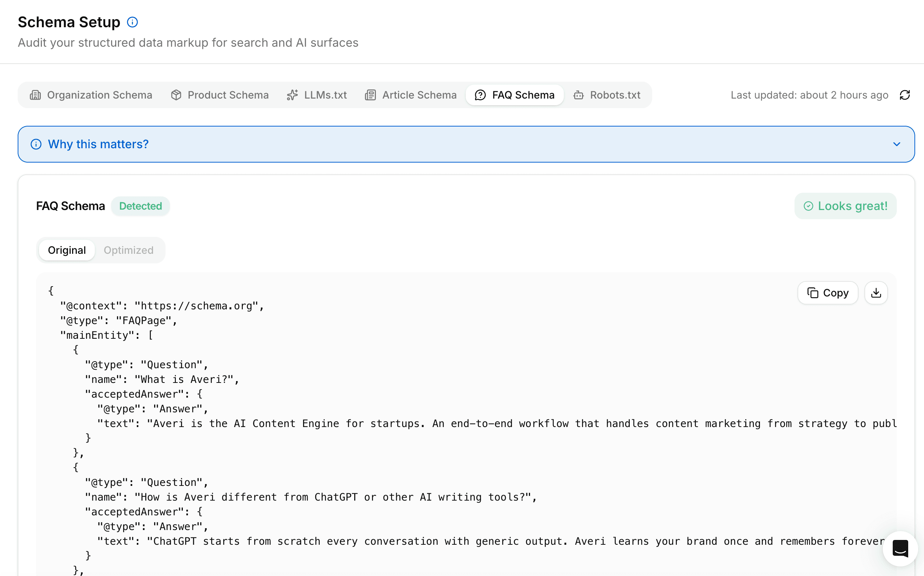Click the robot icon in Robots.txt tab
Screen dimensions: 924x576
point(578,95)
